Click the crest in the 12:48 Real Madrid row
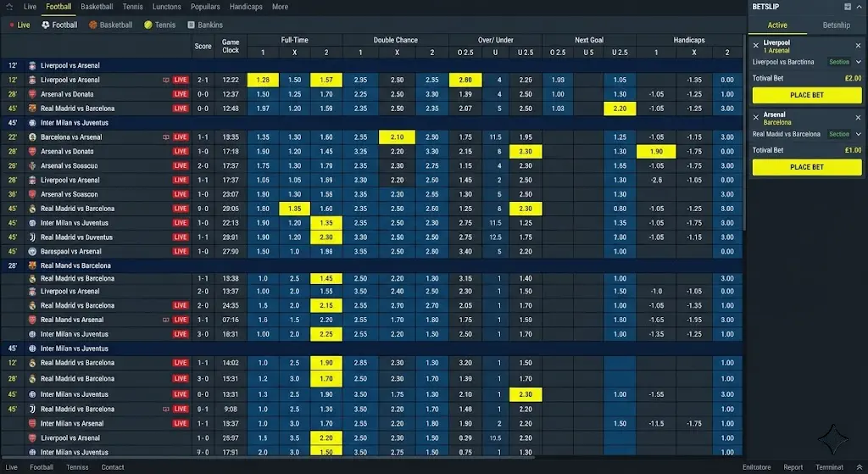The image size is (868, 474). click(x=32, y=109)
